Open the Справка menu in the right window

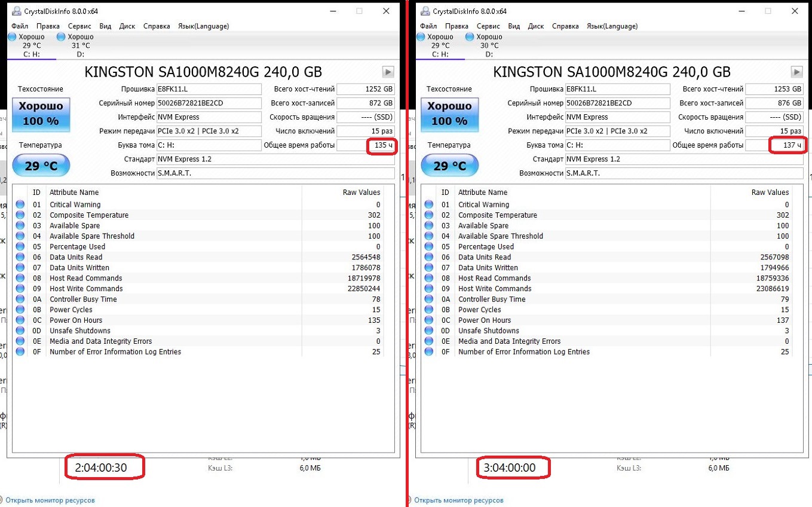pos(565,26)
